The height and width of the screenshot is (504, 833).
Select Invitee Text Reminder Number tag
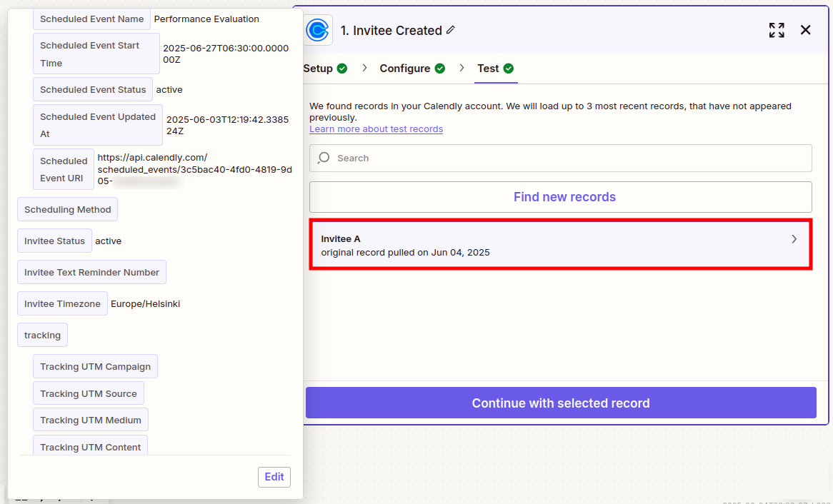pyautogui.click(x=91, y=273)
